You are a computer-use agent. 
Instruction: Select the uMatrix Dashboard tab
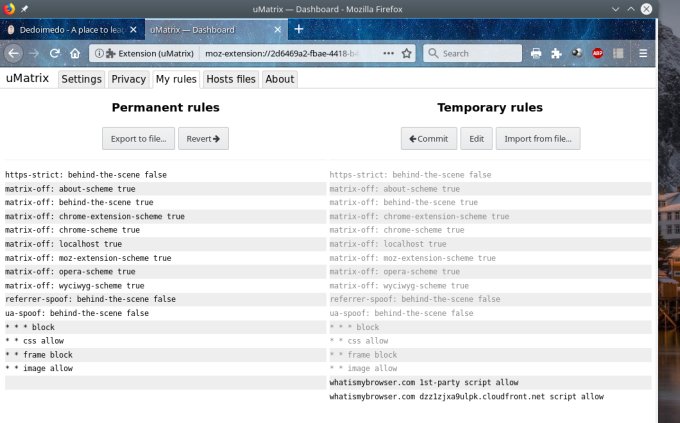(x=216, y=30)
